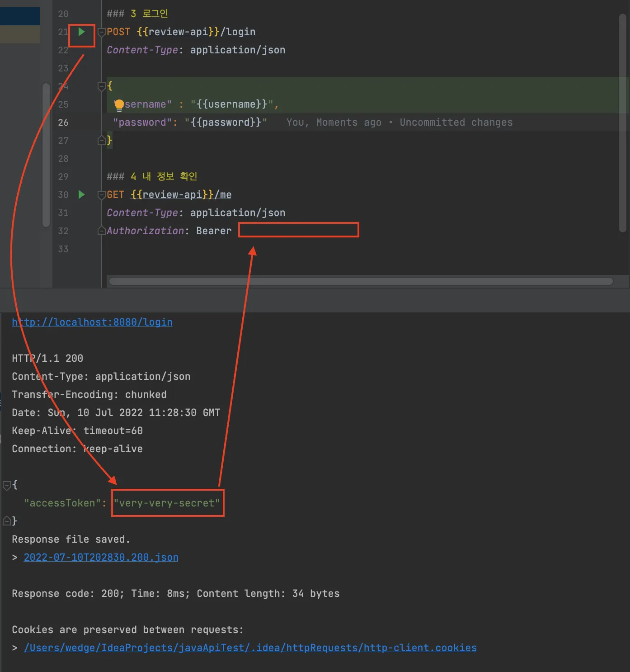Click the response JSON closing brace fold marker

pyautogui.click(x=7, y=521)
